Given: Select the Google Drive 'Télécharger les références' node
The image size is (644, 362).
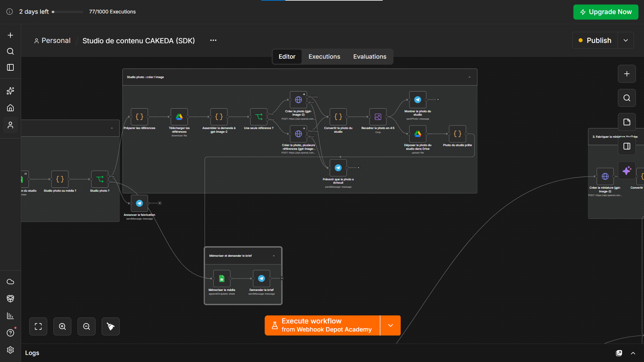Looking at the screenshot, I should point(179,117).
